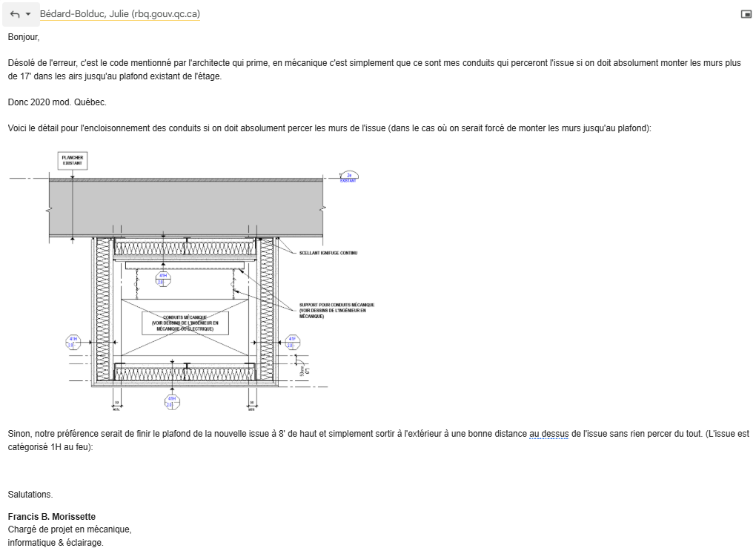Click the SUPPORT POUR CONDUITS MÉCANIQUE note
Image resolution: width=756 pixels, height=548 pixels.
click(336, 311)
